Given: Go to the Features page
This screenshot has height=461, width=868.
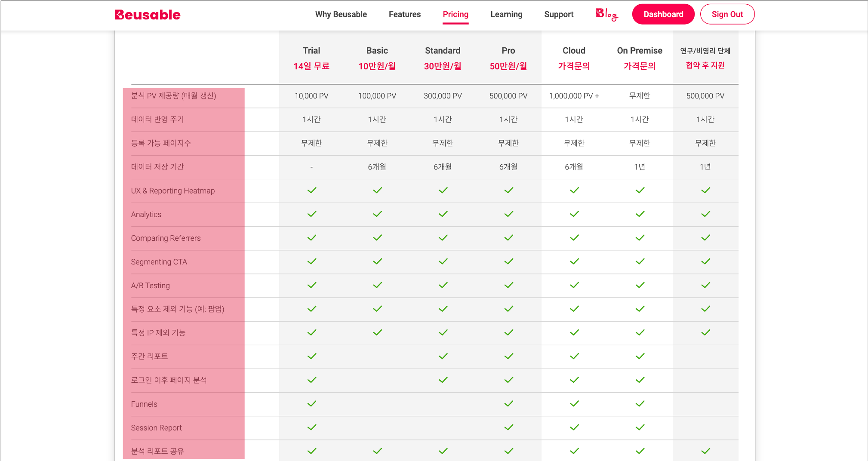Looking at the screenshot, I should click(x=405, y=14).
